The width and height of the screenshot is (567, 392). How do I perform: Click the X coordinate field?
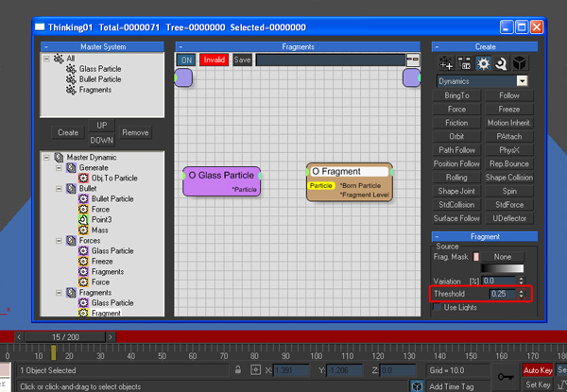point(291,370)
